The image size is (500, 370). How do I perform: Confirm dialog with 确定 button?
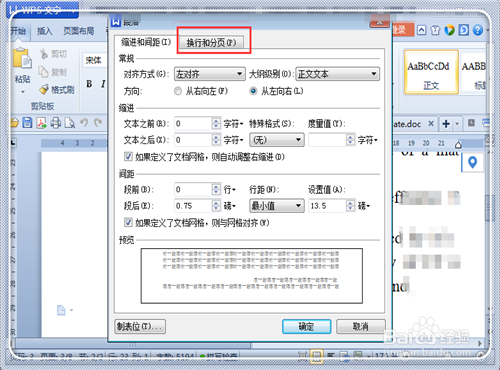coord(306,326)
